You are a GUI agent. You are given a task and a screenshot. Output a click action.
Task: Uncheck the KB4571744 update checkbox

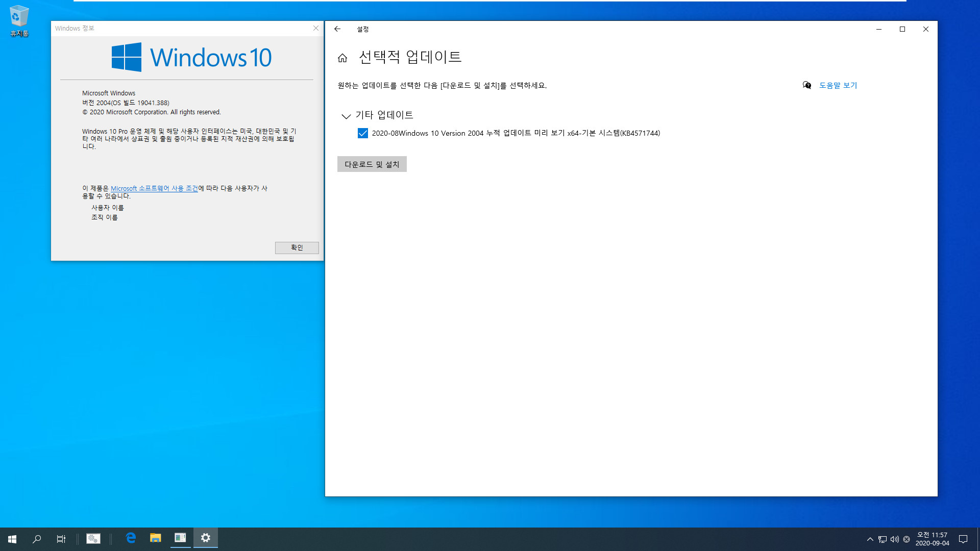pos(363,133)
